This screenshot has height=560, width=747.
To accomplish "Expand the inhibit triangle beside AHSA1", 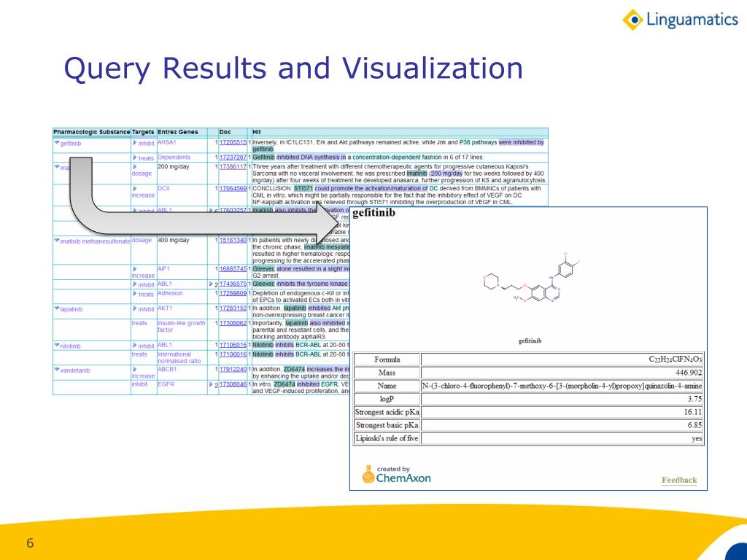I will (135, 142).
